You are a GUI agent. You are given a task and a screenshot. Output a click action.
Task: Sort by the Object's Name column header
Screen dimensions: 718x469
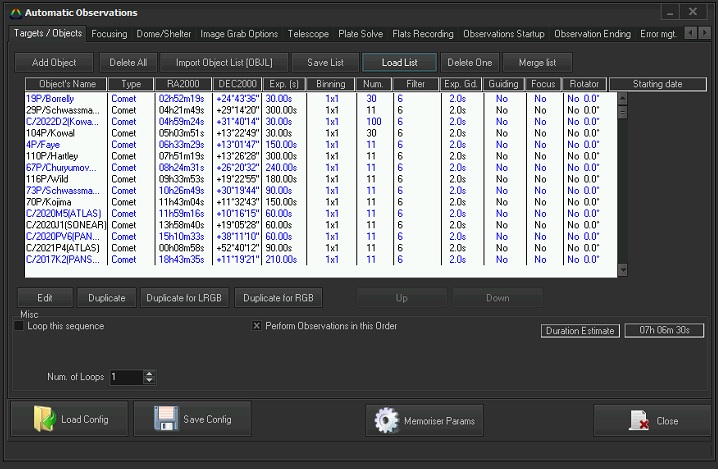(64, 84)
